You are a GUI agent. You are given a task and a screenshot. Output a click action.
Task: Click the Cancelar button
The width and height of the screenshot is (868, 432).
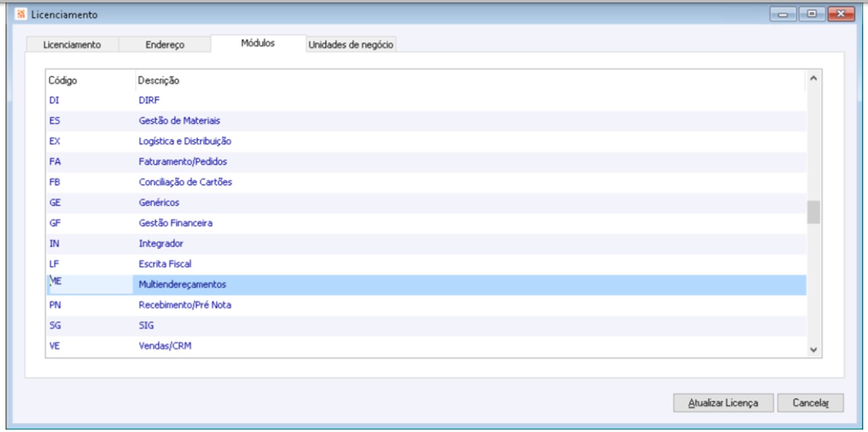click(x=810, y=402)
